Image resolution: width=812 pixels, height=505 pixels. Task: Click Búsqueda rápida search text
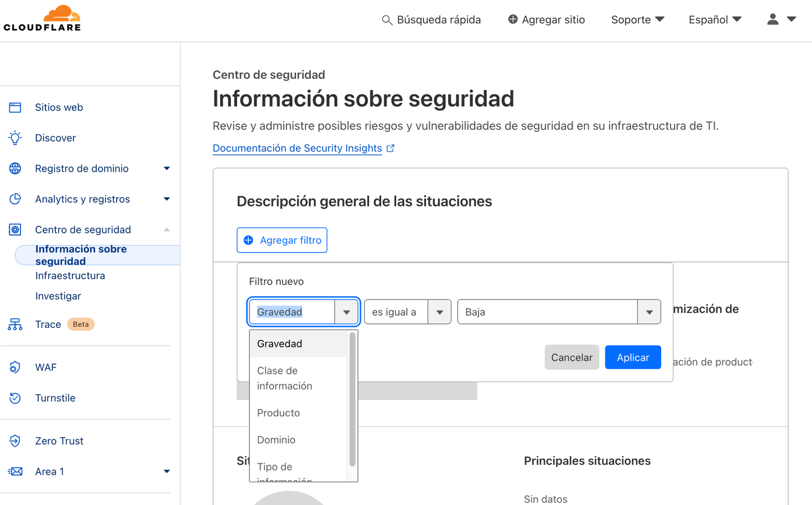pyautogui.click(x=439, y=20)
